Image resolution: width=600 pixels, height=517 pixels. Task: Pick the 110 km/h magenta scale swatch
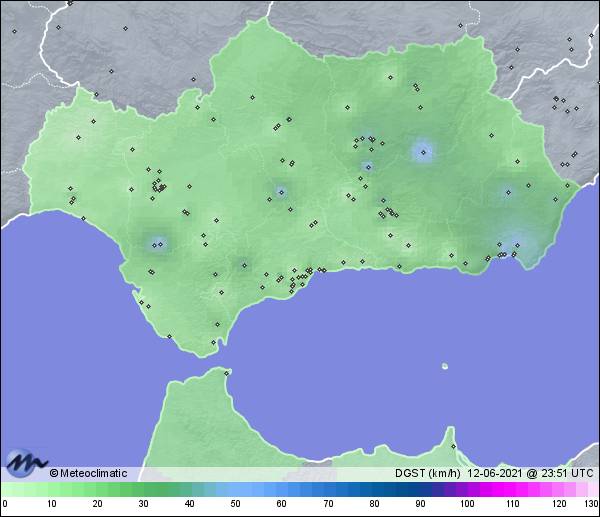coord(512,488)
